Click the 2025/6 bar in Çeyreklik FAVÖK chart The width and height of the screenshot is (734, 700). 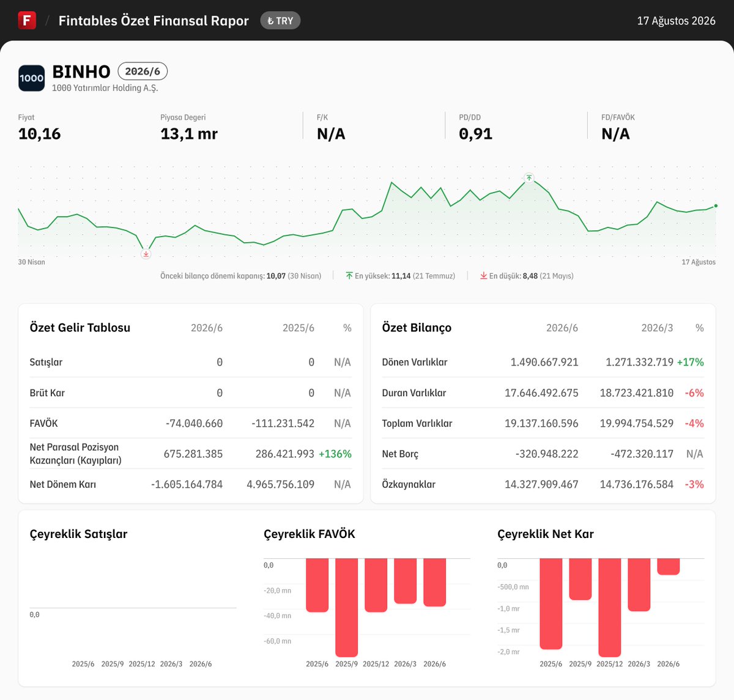click(x=317, y=585)
